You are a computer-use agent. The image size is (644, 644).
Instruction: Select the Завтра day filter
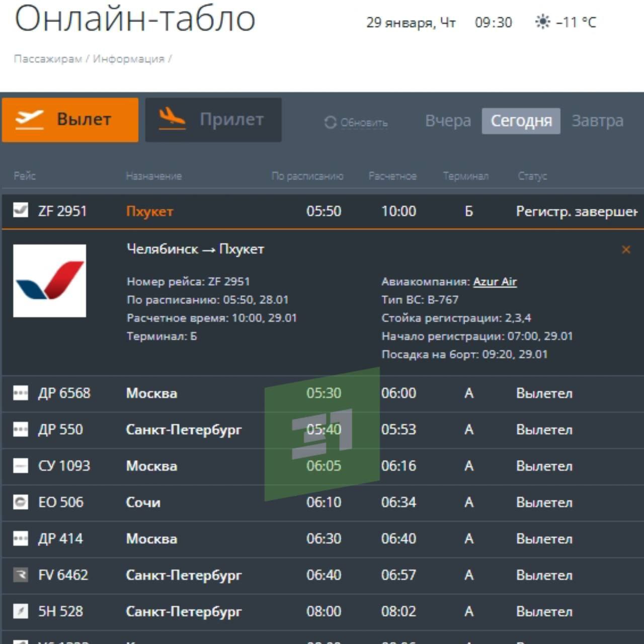pos(597,121)
